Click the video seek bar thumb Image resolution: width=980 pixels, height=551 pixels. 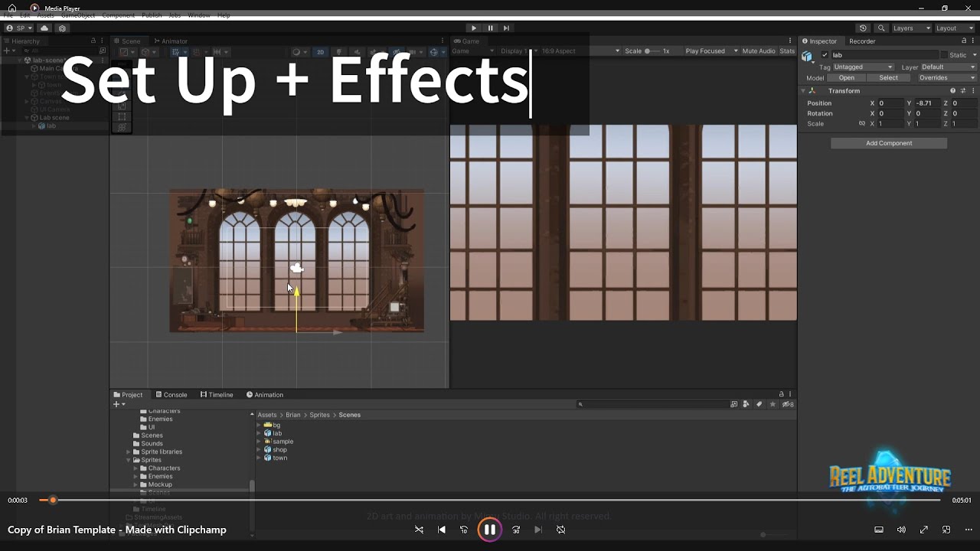point(53,500)
